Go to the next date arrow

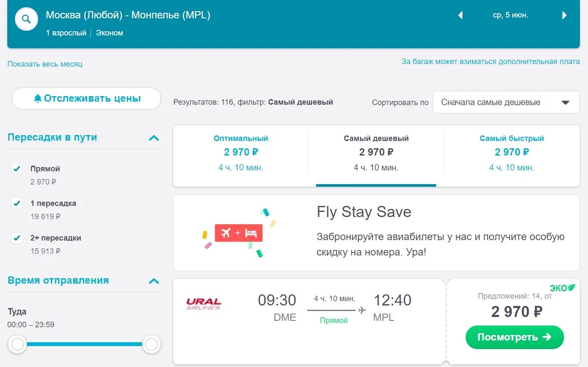tap(564, 15)
